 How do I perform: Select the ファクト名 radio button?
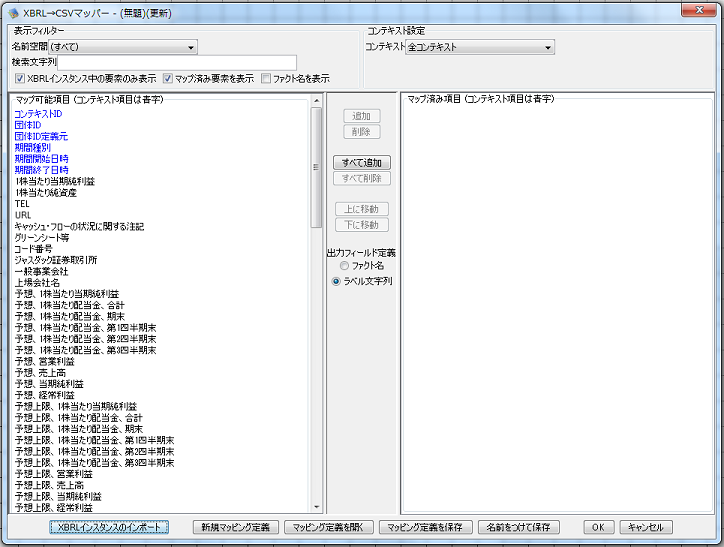(346, 266)
